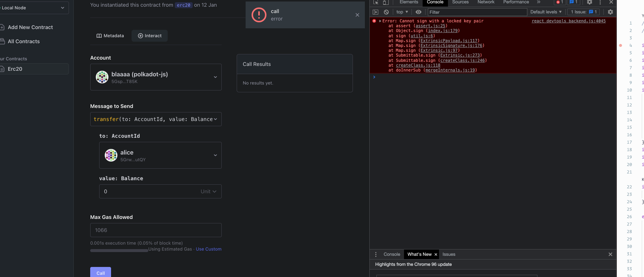Viewport: 644px width, 277px height.
Task: Open react_devtools_backend.js:4045 source link
Action: tap(569, 21)
